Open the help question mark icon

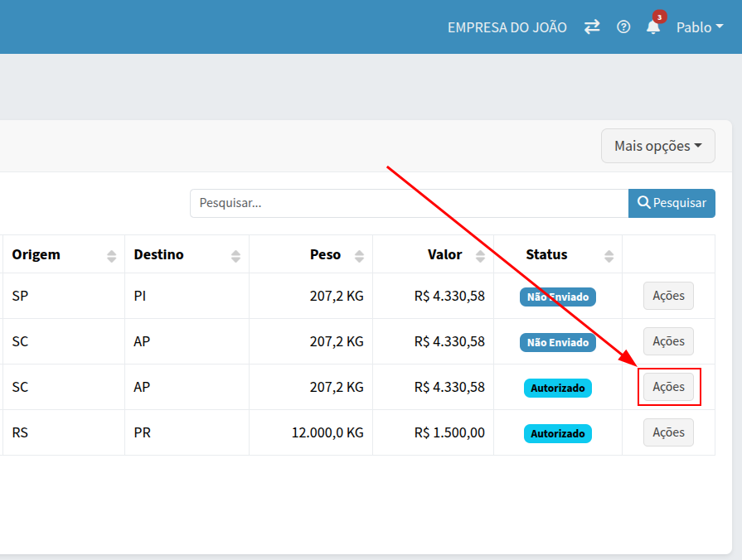point(623,27)
